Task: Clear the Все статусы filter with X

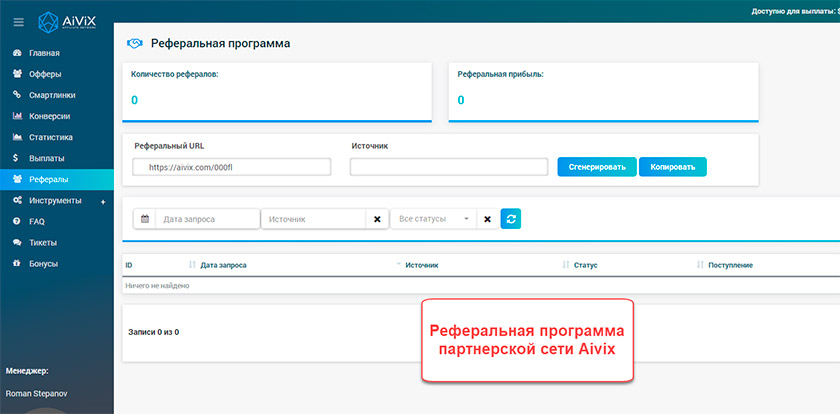Action: (488, 219)
